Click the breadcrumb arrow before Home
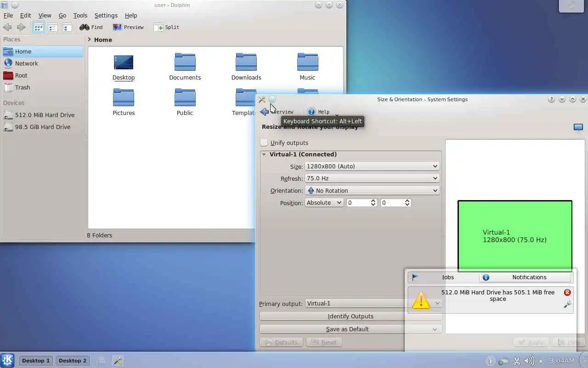Viewport: 588px width, 368px height. (x=90, y=40)
